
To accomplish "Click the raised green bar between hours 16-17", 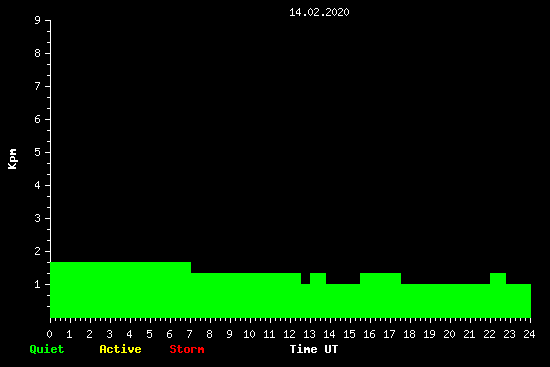I will (380, 295).
